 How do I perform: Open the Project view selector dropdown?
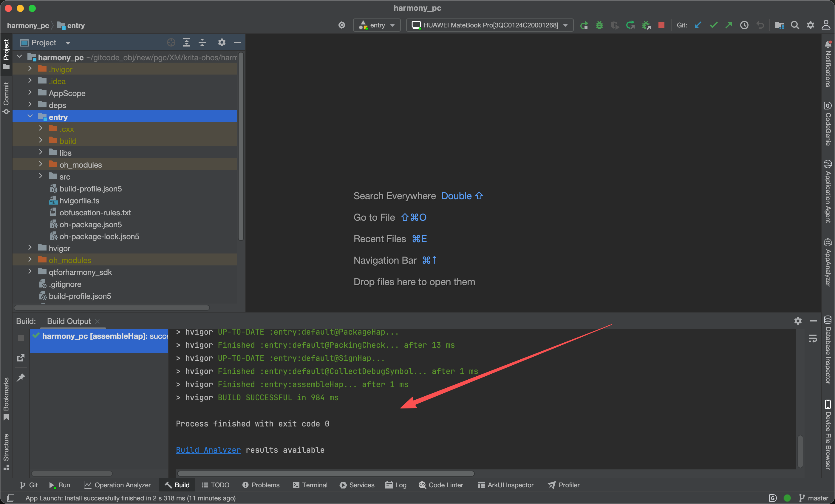click(45, 43)
